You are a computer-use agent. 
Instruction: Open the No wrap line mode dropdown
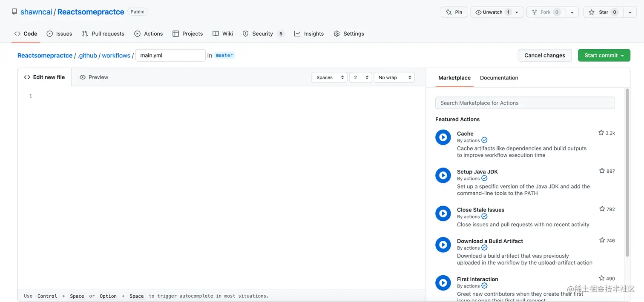tap(394, 77)
